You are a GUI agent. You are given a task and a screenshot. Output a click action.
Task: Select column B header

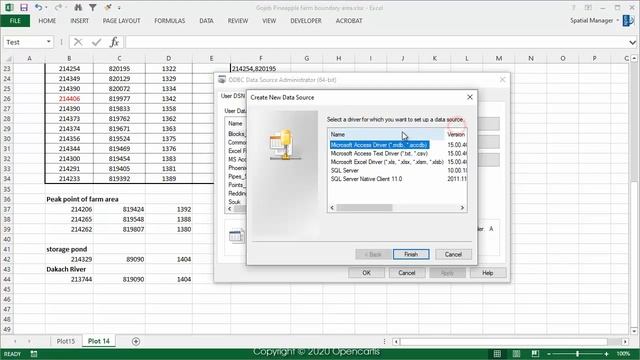coord(69,59)
